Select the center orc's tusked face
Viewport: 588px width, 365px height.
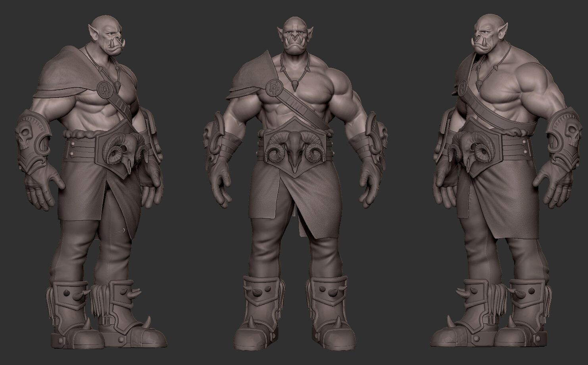[294, 40]
